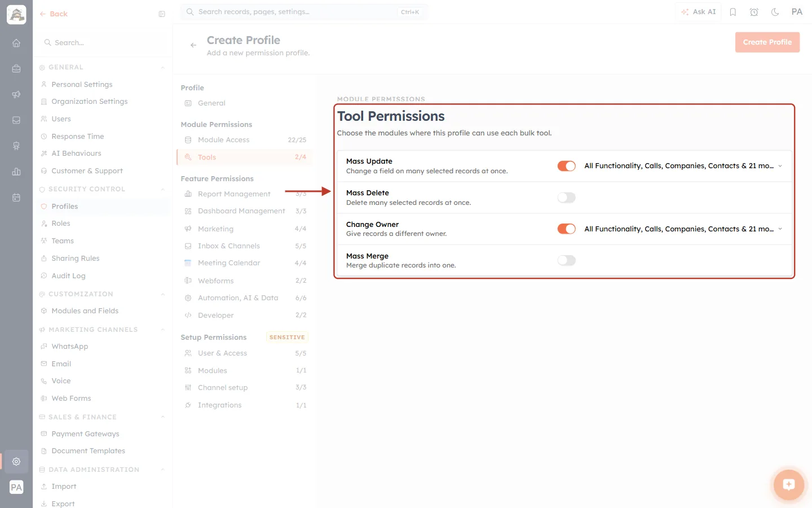Go Back from the settings sidebar

pyautogui.click(x=54, y=14)
